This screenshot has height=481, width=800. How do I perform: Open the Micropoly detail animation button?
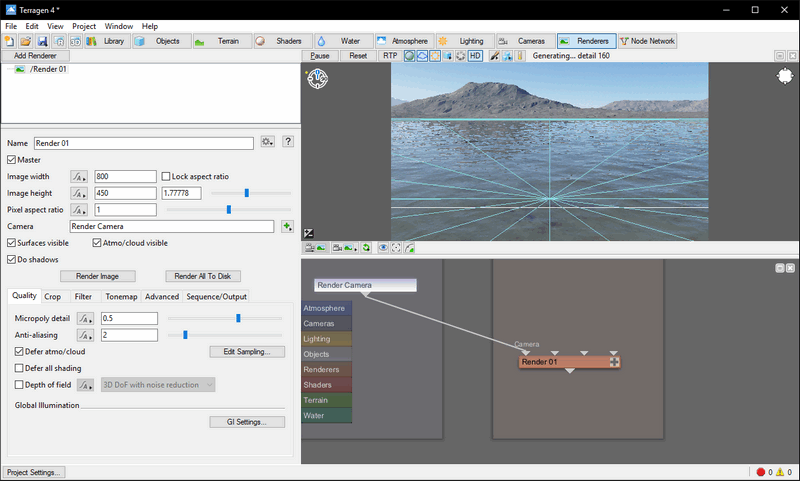[x=85, y=319]
